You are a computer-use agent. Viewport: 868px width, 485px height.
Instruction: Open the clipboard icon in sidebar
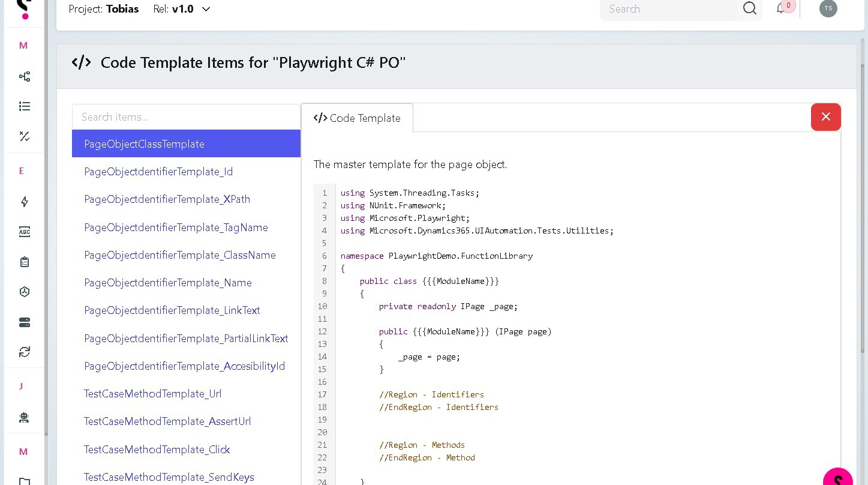25,262
